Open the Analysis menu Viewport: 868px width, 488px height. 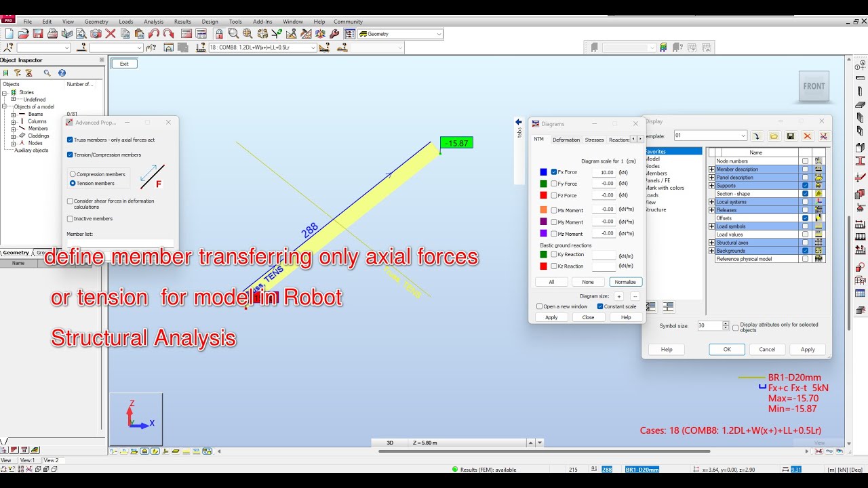point(154,22)
